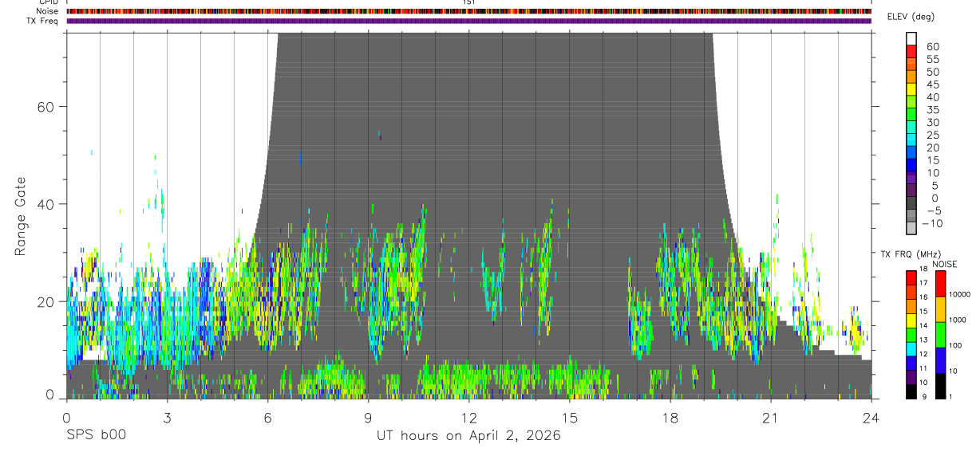Pick the black bottom segment of the NOISE bar
The width and height of the screenshot is (980, 452).
[940, 386]
